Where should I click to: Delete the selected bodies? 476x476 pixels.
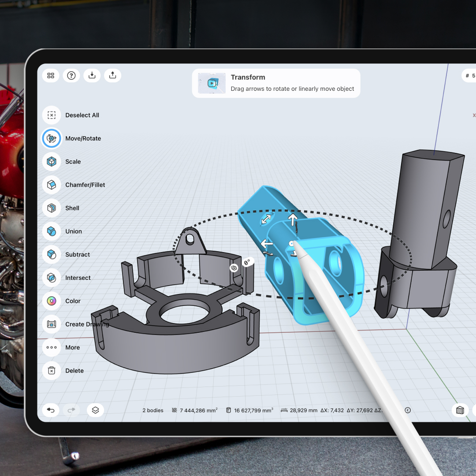64,371
